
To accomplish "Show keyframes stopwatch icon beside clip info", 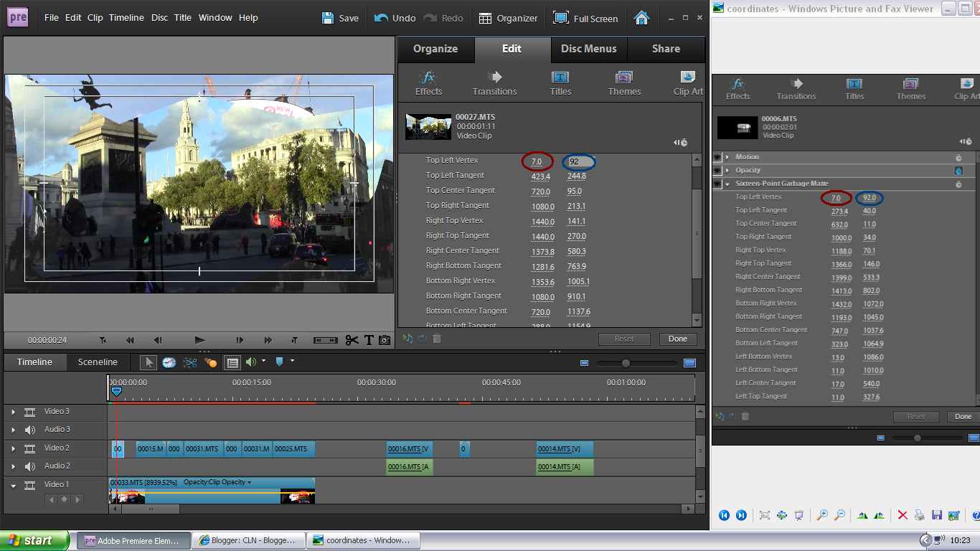I will [681, 143].
